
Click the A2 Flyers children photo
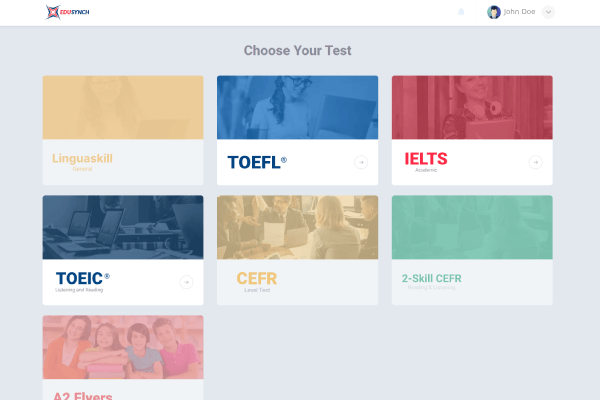point(122,347)
